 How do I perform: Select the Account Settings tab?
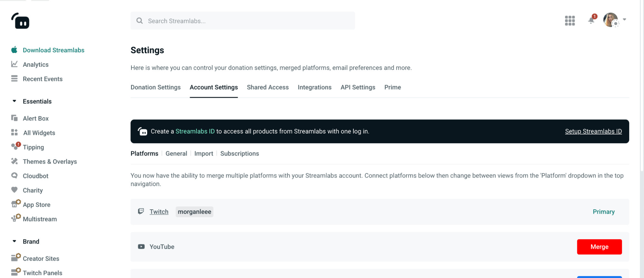[x=214, y=87]
